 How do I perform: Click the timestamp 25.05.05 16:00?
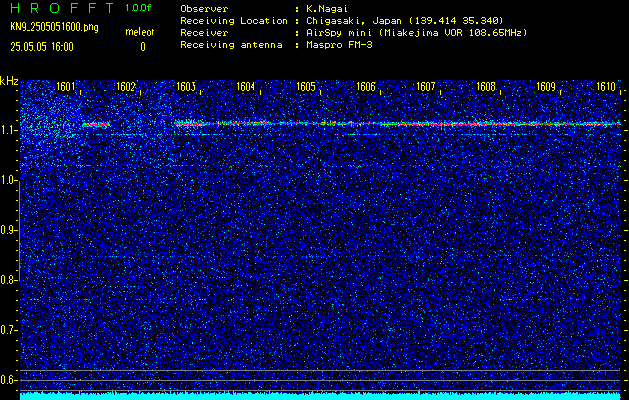(x=42, y=47)
